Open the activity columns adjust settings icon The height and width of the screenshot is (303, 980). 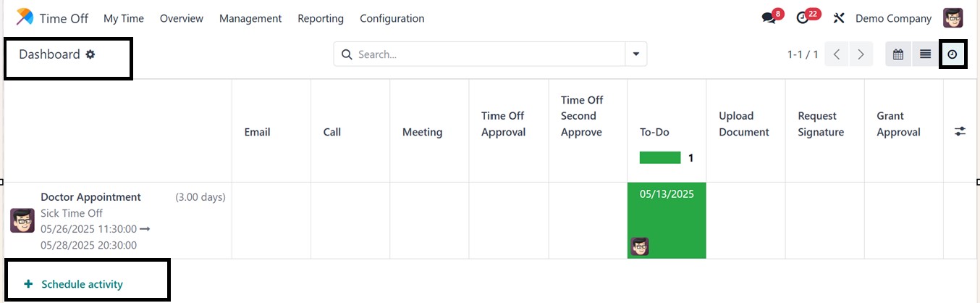(960, 131)
